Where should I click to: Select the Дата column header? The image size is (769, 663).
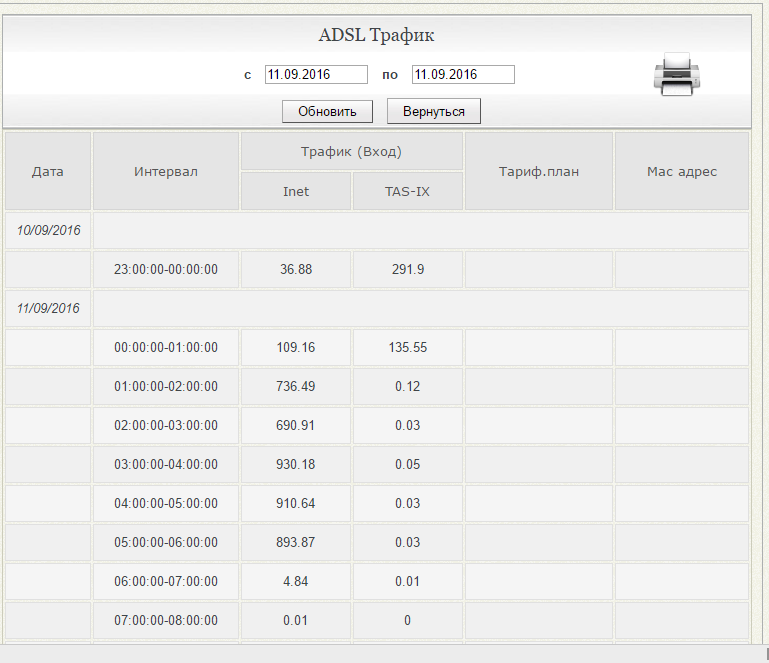click(x=48, y=171)
